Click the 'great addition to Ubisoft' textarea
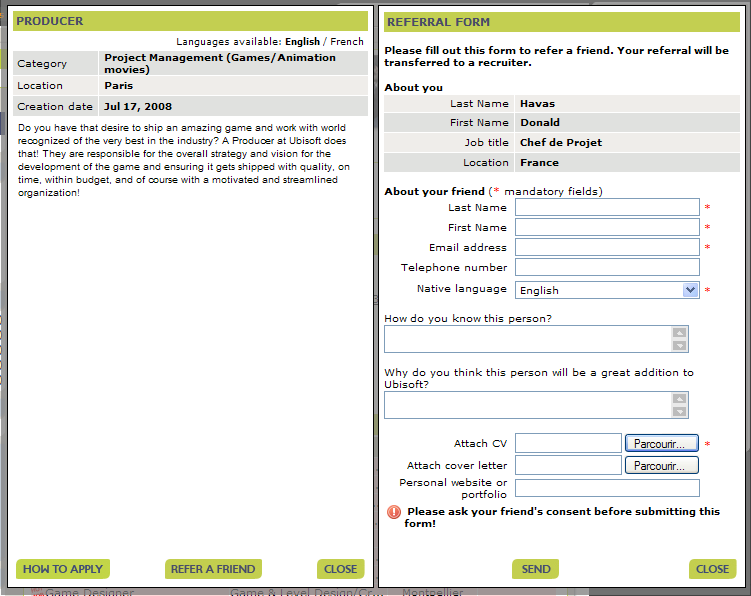The image size is (751, 596). click(x=536, y=405)
